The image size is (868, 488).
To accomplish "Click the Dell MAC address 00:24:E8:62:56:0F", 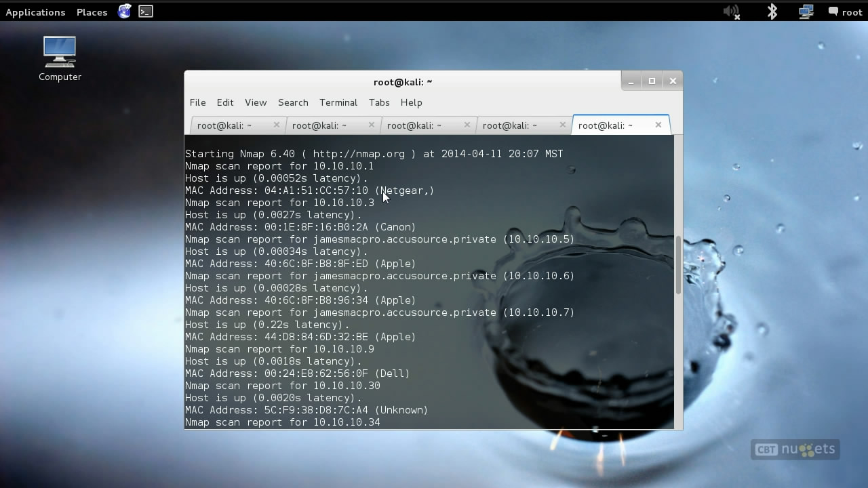I will pos(316,373).
